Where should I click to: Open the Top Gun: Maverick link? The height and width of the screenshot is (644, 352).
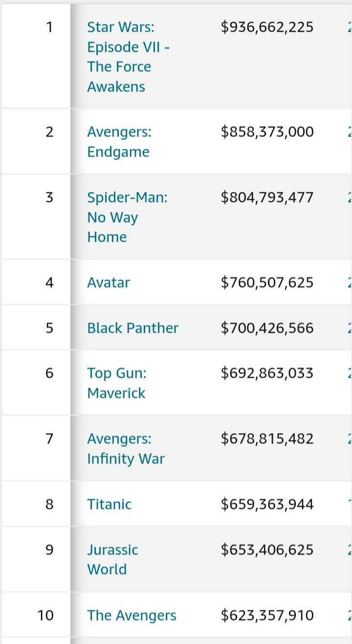[x=117, y=383]
